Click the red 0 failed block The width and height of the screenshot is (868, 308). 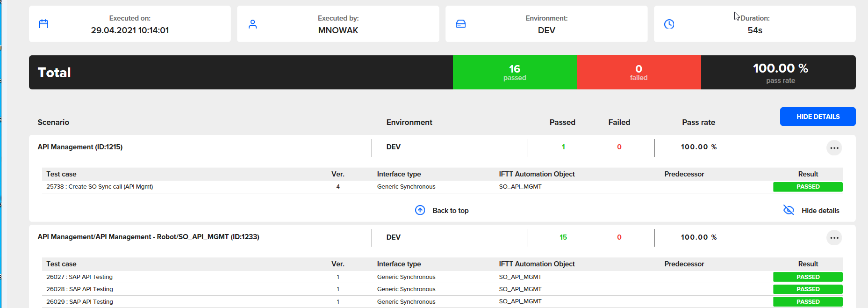[x=638, y=73]
